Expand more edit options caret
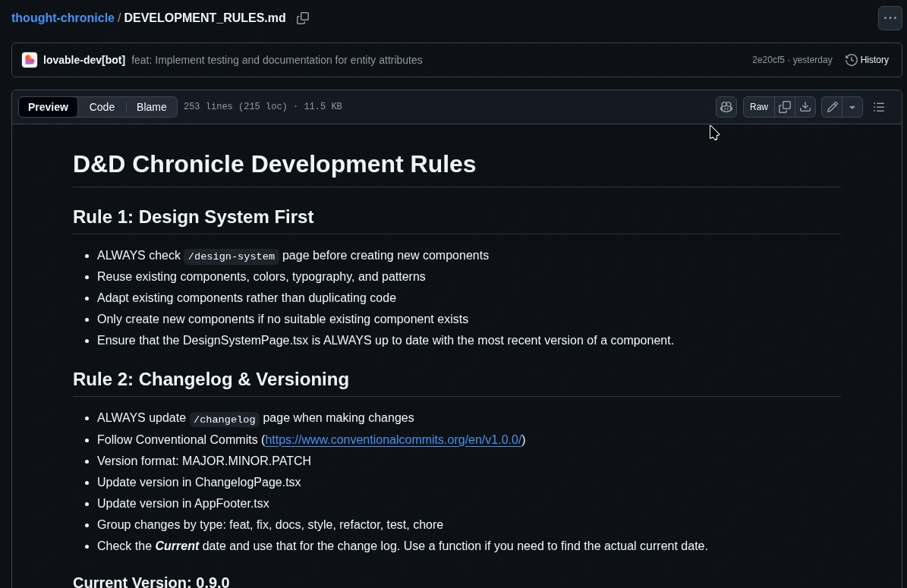The width and height of the screenshot is (907, 588). coord(852,107)
